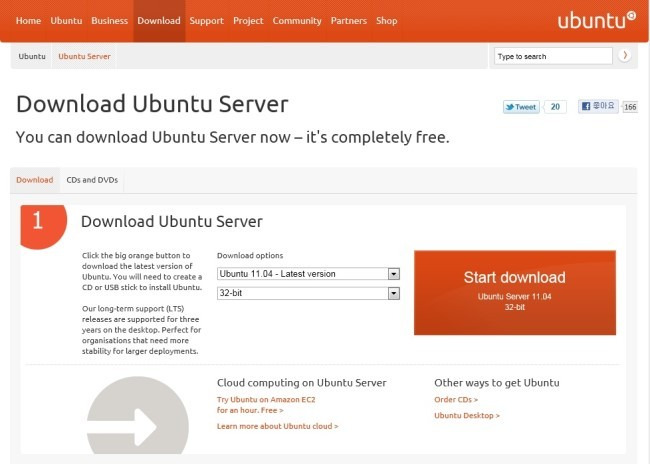Click the Download options label
Viewport: 650px width, 464px height.
250,255
